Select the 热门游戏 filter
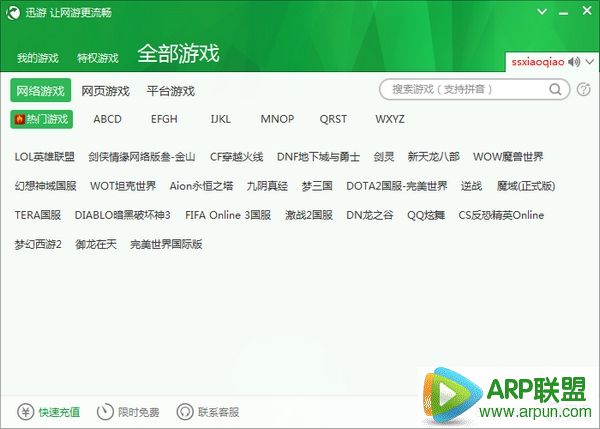This screenshot has height=429, width=600. [x=42, y=119]
